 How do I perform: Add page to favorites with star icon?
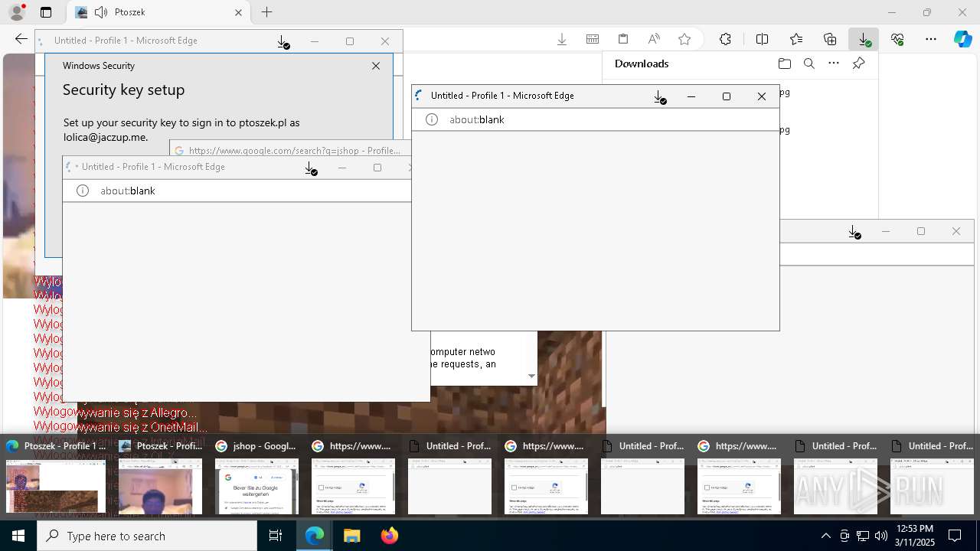(x=684, y=39)
